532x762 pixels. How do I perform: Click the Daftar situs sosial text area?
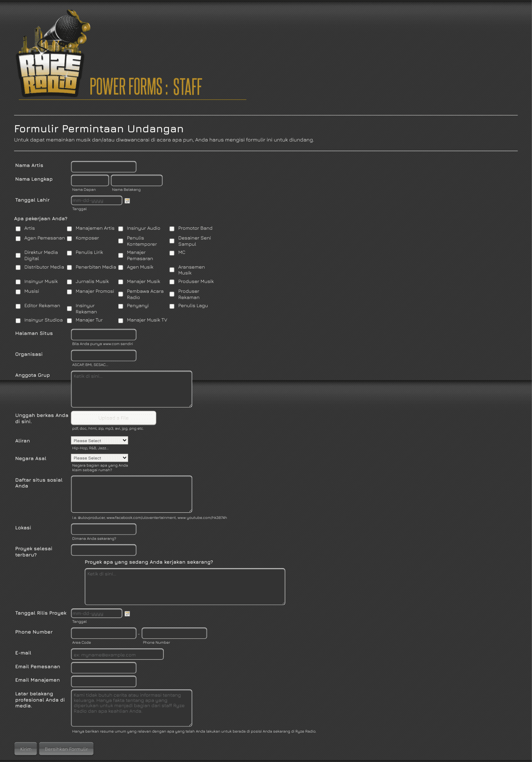pos(131,494)
